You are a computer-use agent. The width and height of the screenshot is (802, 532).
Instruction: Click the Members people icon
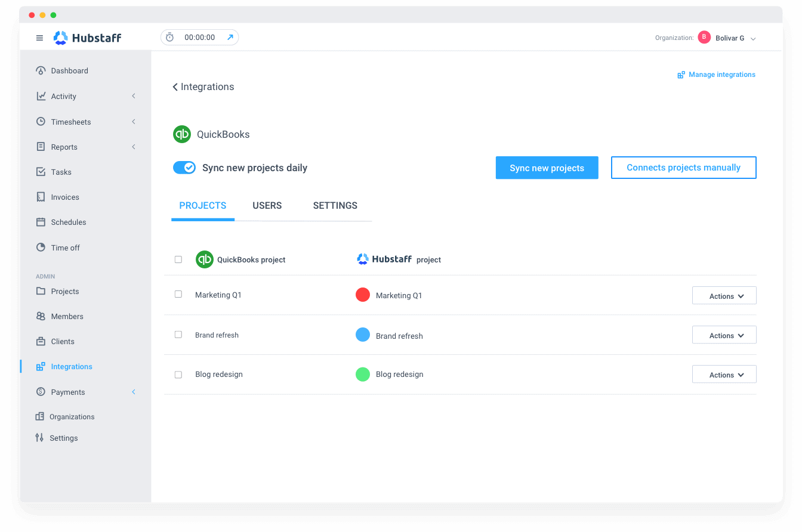[x=41, y=316]
